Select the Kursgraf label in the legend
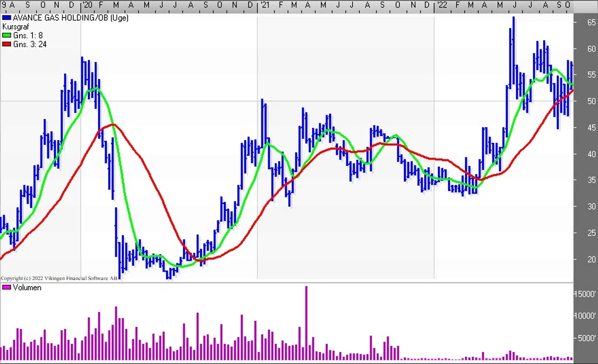 16,27
